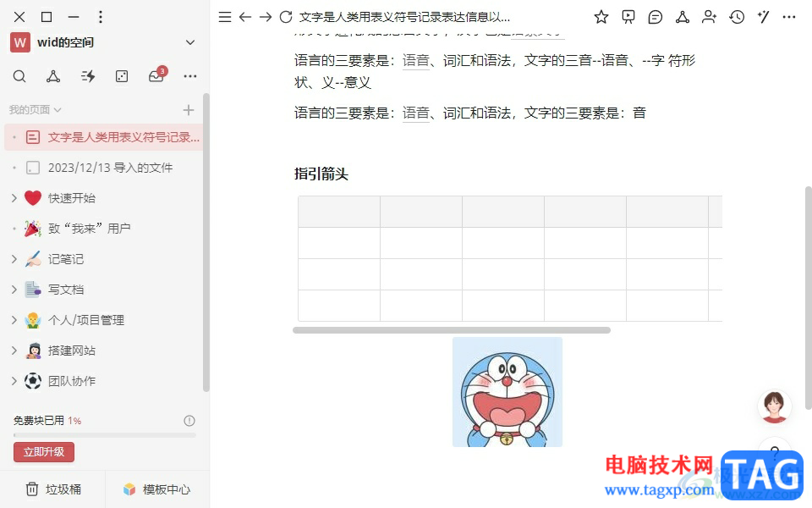Image resolution: width=812 pixels, height=508 pixels.
Task: Go forward using right arrow
Action: pyautogui.click(x=265, y=17)
